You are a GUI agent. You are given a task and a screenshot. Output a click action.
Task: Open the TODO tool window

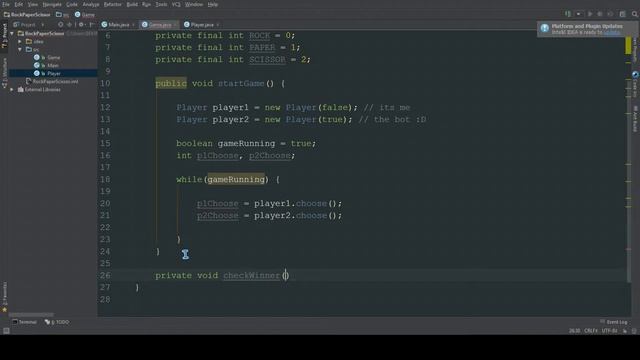coord(57,322)
